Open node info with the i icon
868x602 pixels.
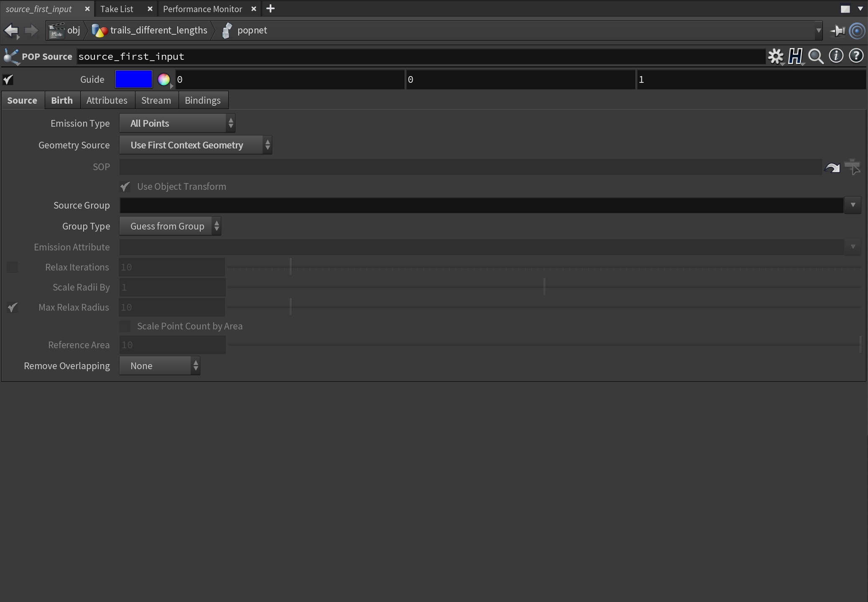(x=836, y=56)
